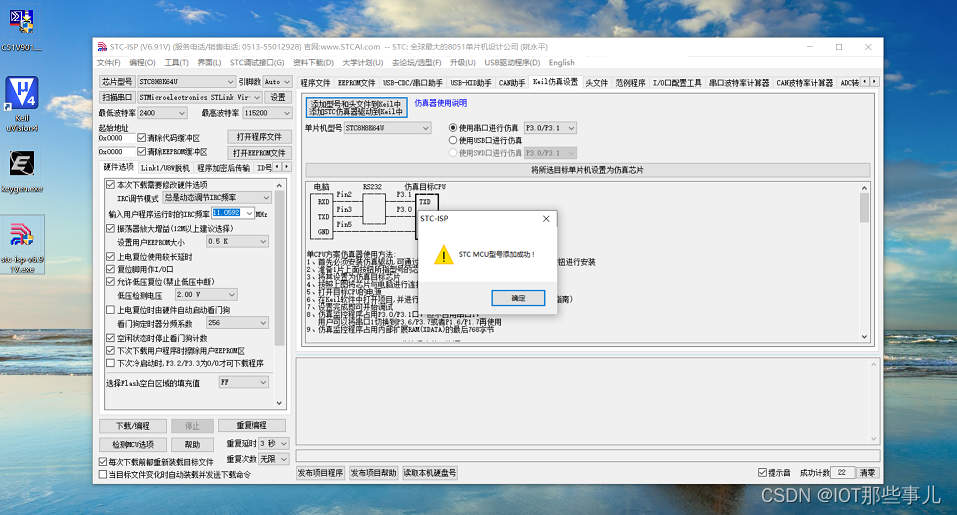Click 添加型号和头文件到Keil中 button

356,107
